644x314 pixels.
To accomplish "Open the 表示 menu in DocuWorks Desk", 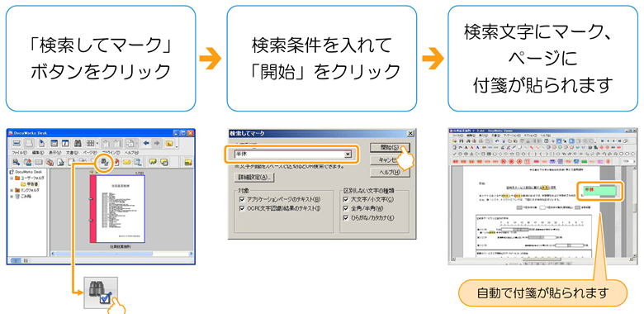I will (x=55, y=153).
